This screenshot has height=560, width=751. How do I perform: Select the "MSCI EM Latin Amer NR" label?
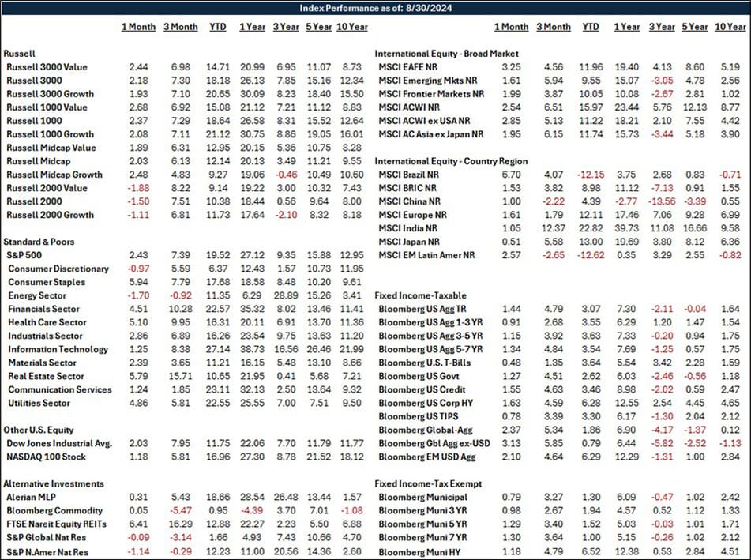coord(426,255)
